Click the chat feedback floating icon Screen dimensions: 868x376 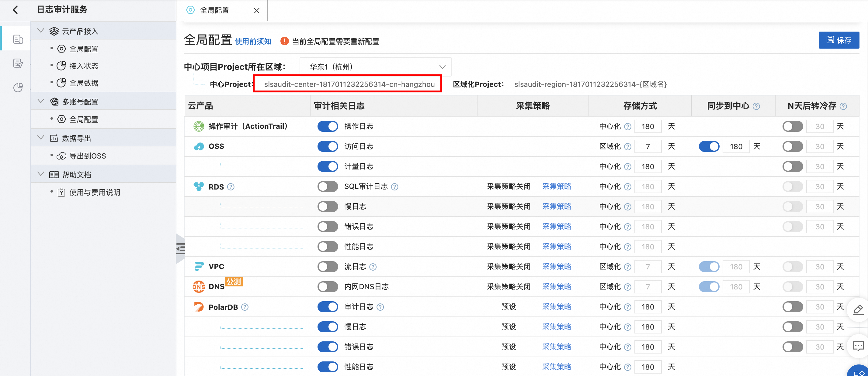pyautogui.click(x=858, y=346)
